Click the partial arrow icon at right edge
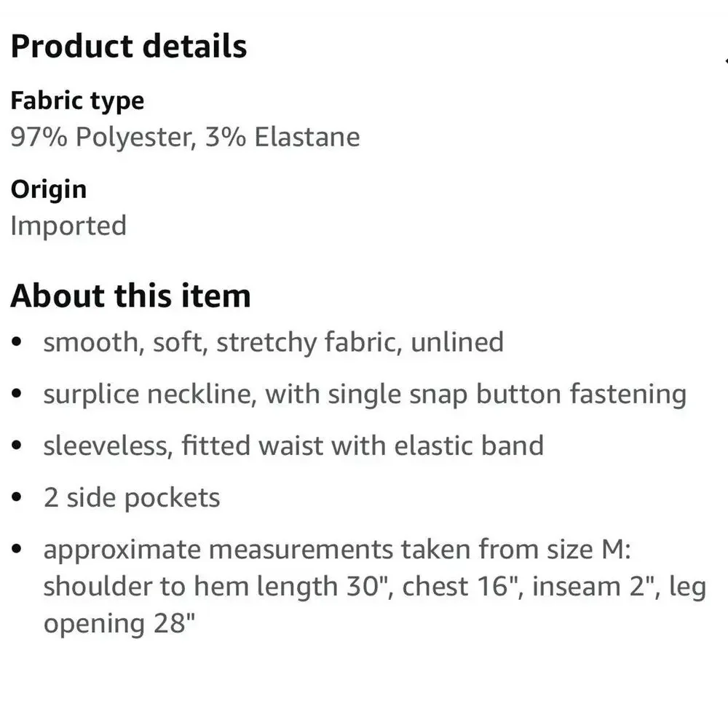 725,63
